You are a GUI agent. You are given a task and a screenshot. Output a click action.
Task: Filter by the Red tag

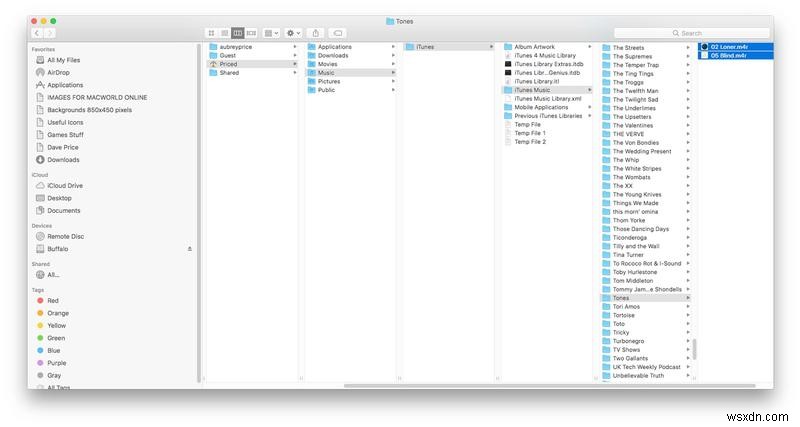tap(53, 300)
